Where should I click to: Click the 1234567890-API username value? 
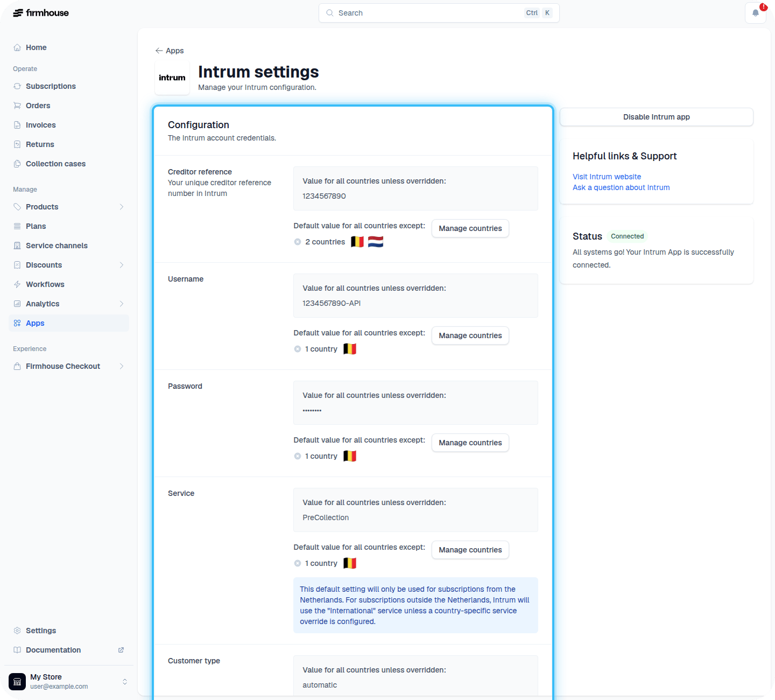pyautogui.click(x=332, y=303)
